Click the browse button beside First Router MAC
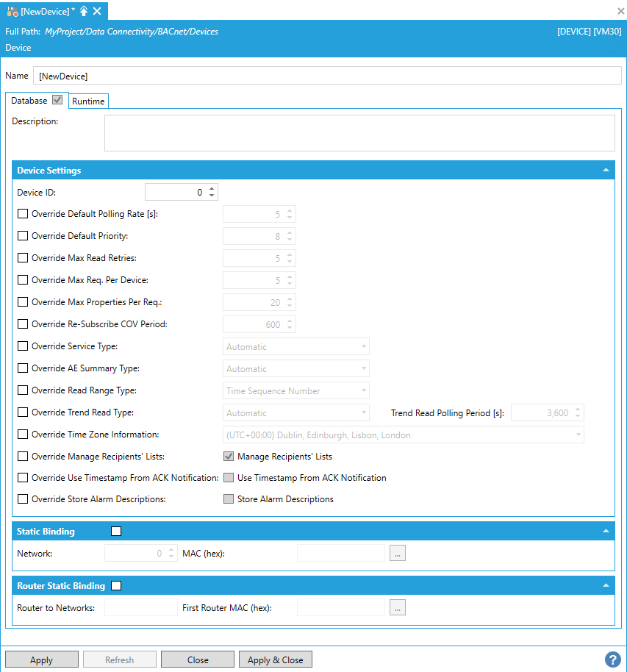Screen dimensions: 627x672 (x=398, y=608)
